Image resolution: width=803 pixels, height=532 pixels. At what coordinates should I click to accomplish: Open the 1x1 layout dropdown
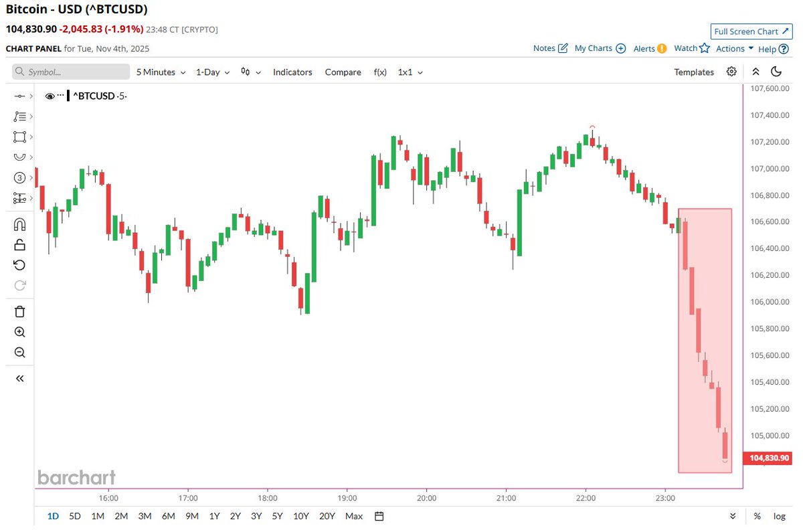[x=410, y=72]
